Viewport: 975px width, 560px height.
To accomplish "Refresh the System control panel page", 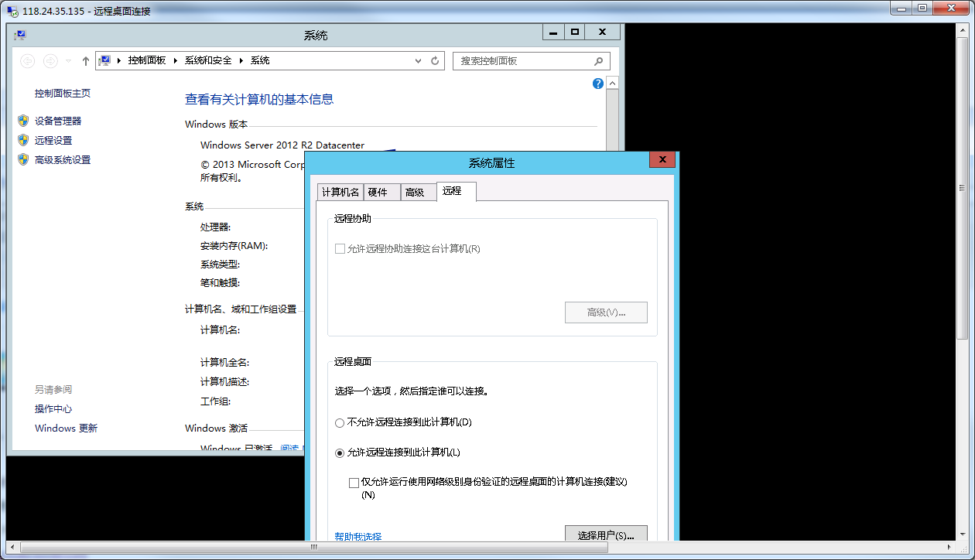I will click(435, 60).
